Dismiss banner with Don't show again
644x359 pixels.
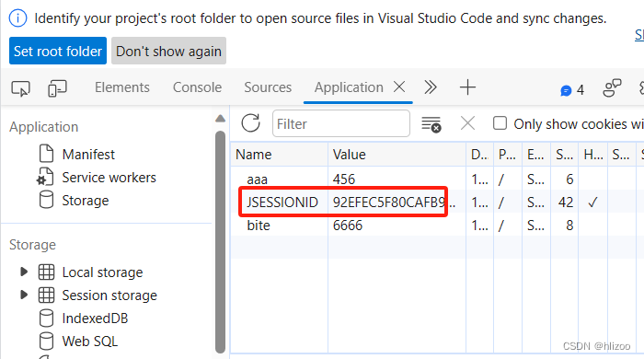(x=168, y=51)
